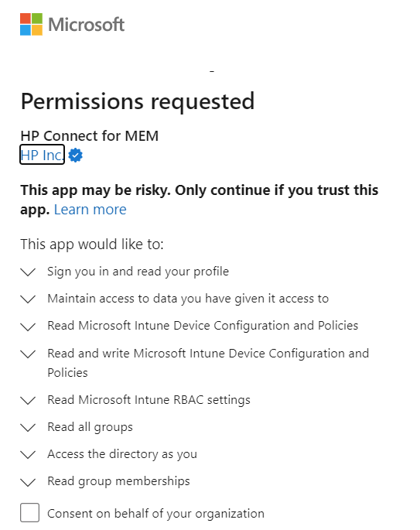Click the 'Consent on behalf of your organization' label
This screenshot has height=530, width=420.
pos(155,514)
